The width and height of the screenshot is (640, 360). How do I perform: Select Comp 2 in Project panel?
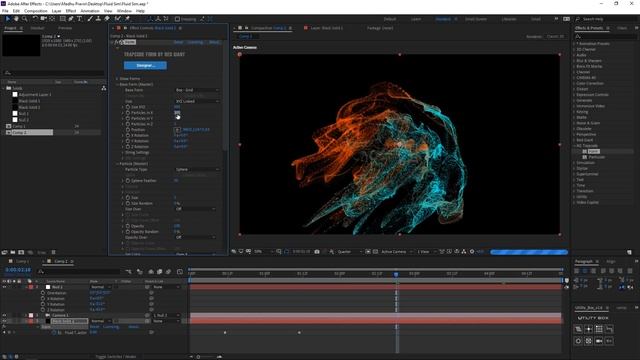pyautogui.click(x=31, y=132)
